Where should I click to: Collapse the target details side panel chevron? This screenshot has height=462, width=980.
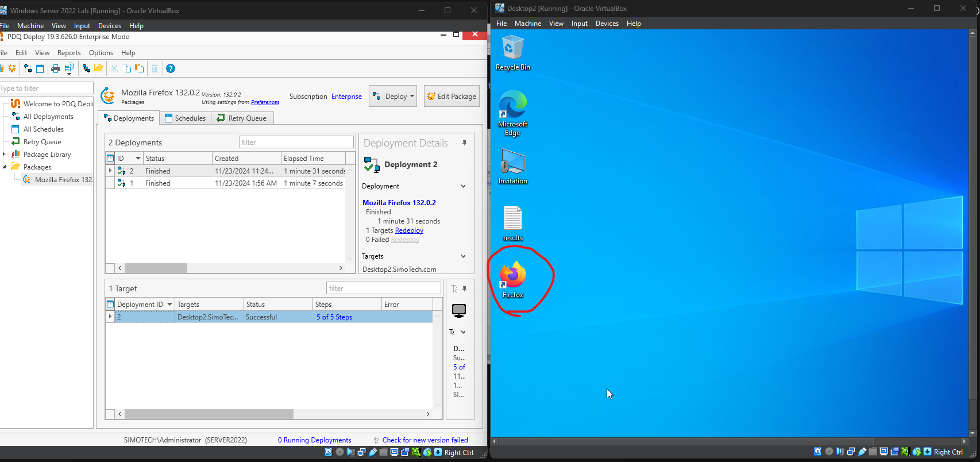click(x=464, y=332)
